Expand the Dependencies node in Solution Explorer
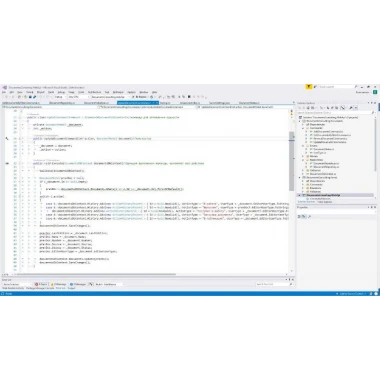This screenshot has width=380, height=380. click(303, 124)
